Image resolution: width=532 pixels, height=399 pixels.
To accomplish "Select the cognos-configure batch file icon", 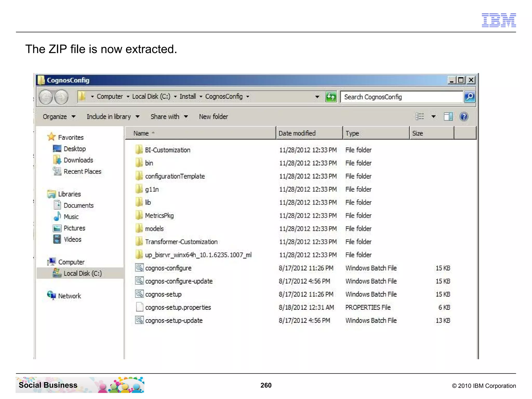I will click(139, 268).
